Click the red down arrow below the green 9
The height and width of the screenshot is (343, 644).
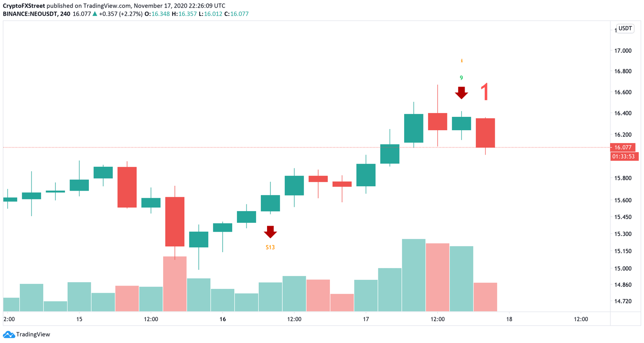[462, 93]
